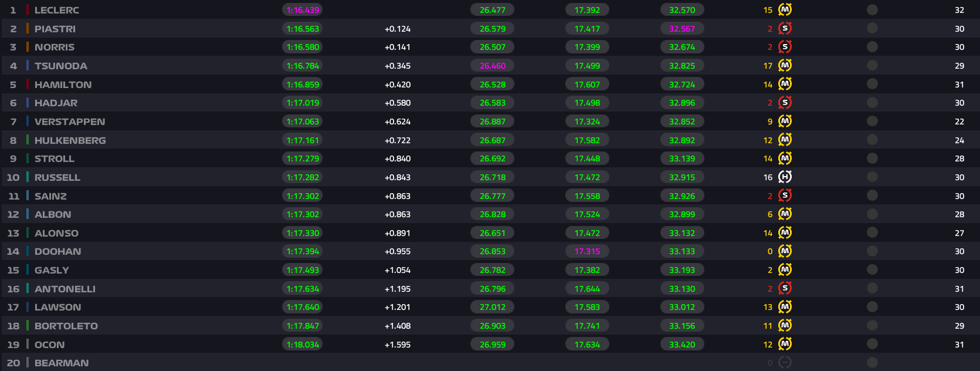Viewport: 980px width, 371px height.
Task: Select Doohan's medium tyre icon
Action: pos(785,251)
